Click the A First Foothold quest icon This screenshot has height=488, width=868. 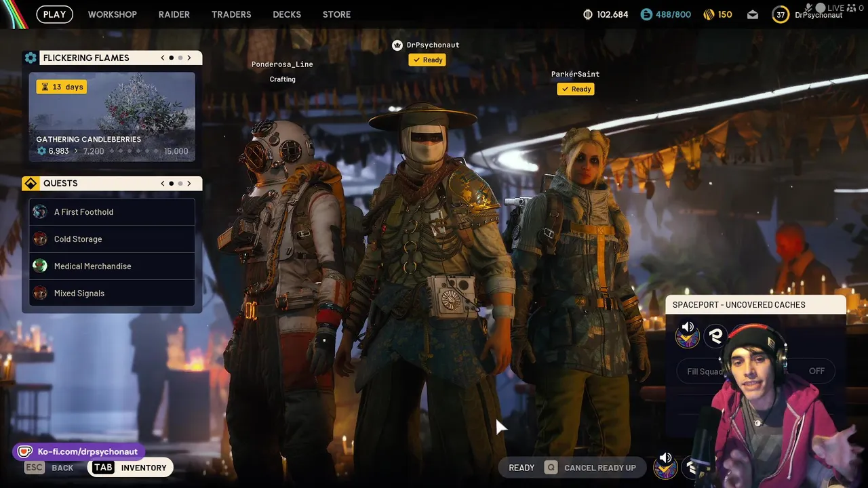tap(40, 211)
